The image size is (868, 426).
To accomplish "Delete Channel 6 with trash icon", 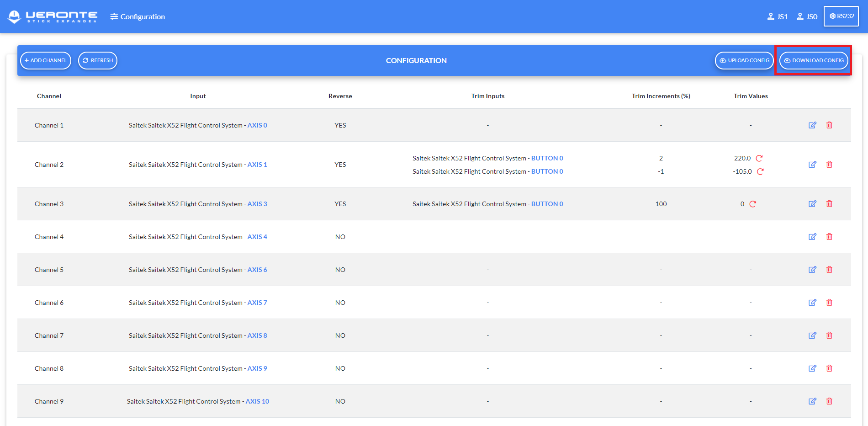I will 829,303.
